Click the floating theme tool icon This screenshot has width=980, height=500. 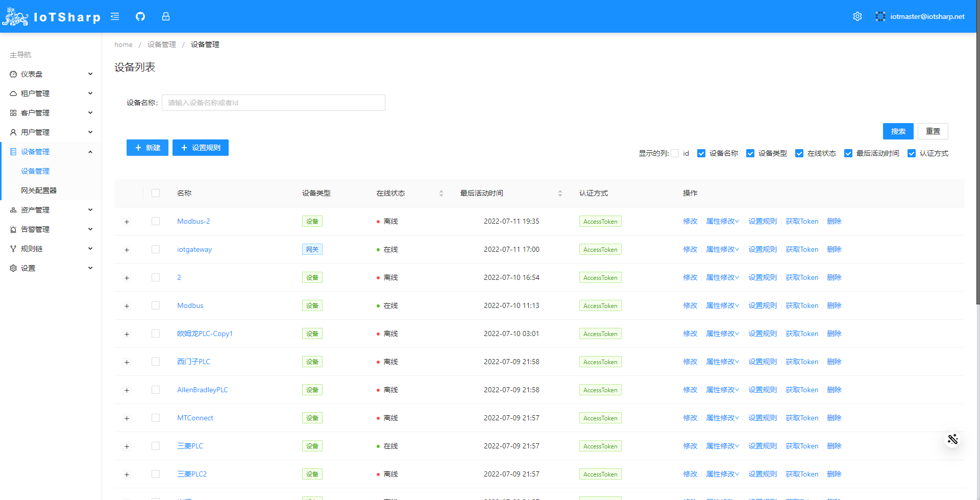[952, 439]
